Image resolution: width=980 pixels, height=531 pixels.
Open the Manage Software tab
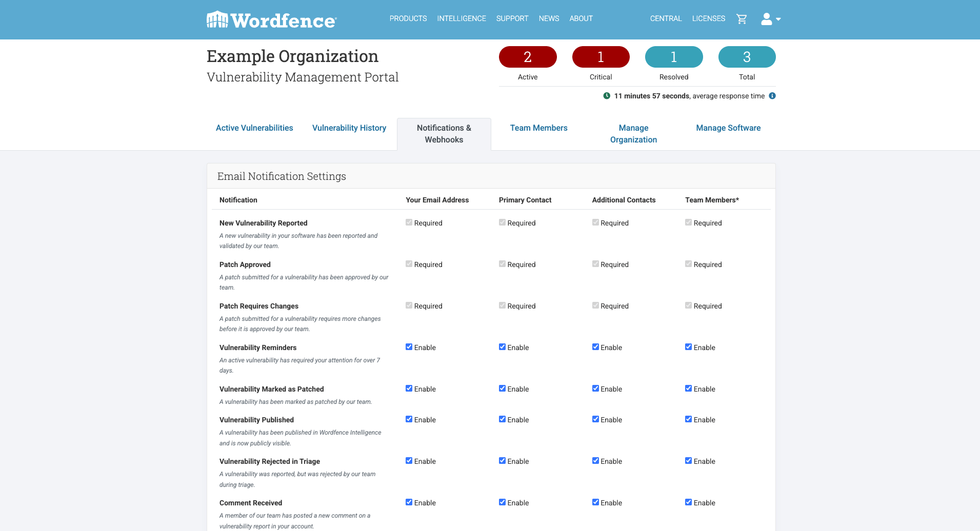tap(728, 128)
